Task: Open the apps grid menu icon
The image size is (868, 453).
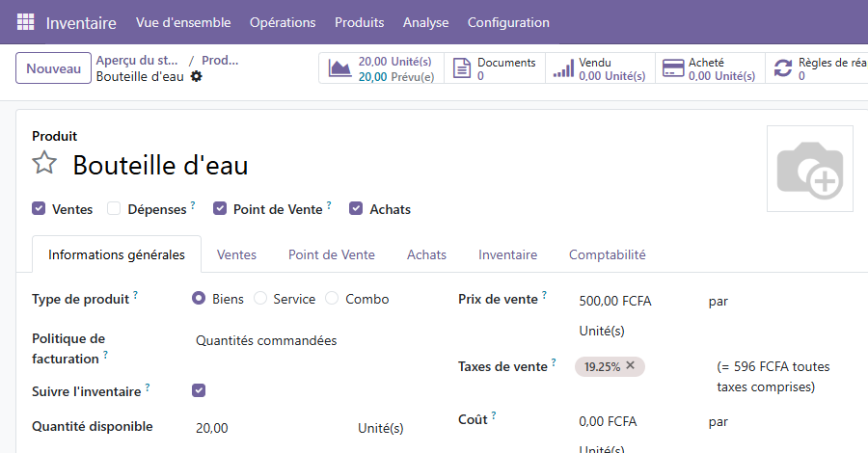Action: (x=25, y=22)
